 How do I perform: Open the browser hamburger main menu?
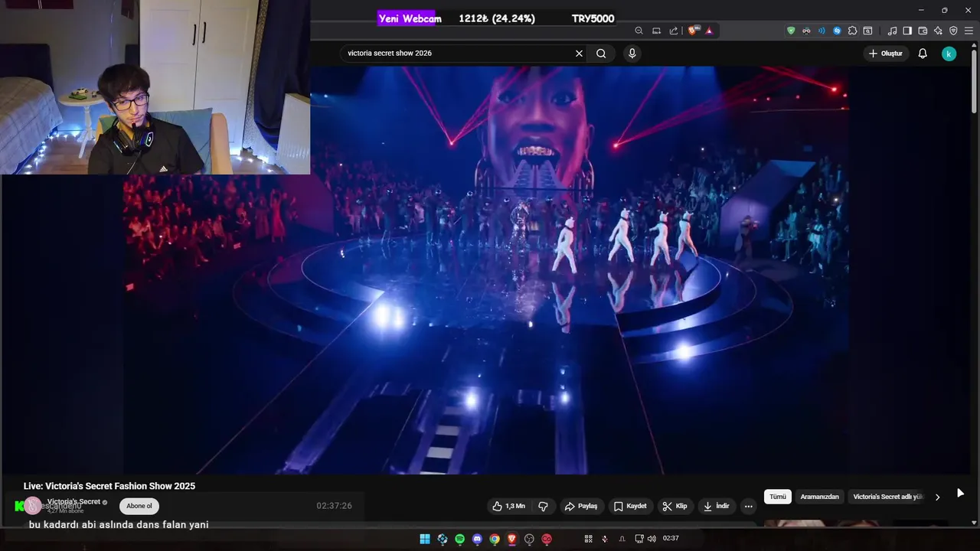tap(969, 31)
